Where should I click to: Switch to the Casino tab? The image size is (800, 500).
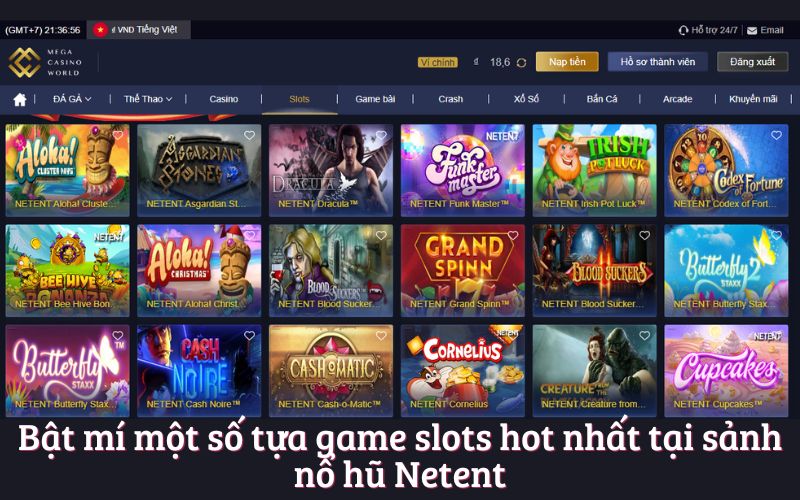pyautogui.click(x=223, y=99)
